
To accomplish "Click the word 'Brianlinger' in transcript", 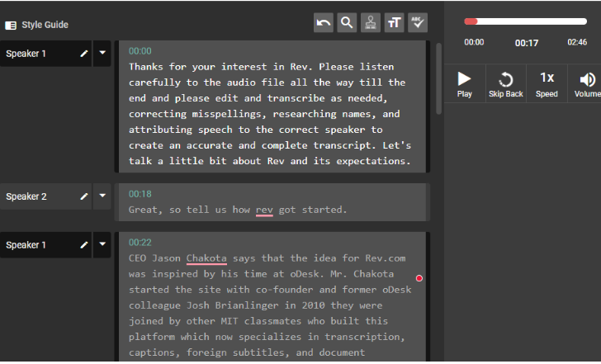I will click(247, 305).
